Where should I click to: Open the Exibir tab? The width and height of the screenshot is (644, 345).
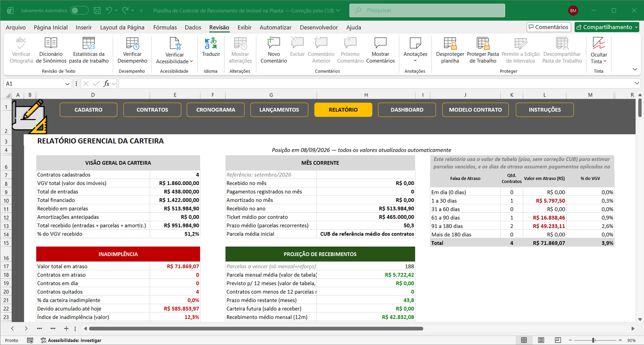coord(244,27)
